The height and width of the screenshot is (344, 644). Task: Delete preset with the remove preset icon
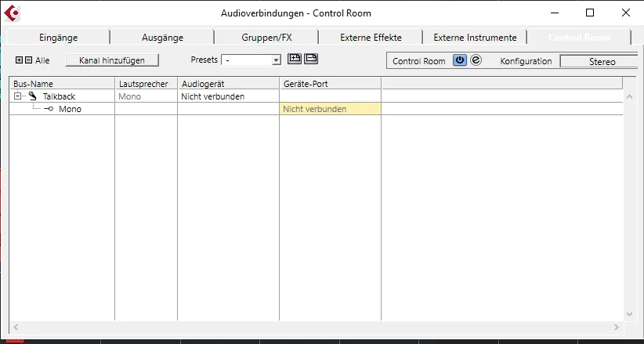[311, 59]
